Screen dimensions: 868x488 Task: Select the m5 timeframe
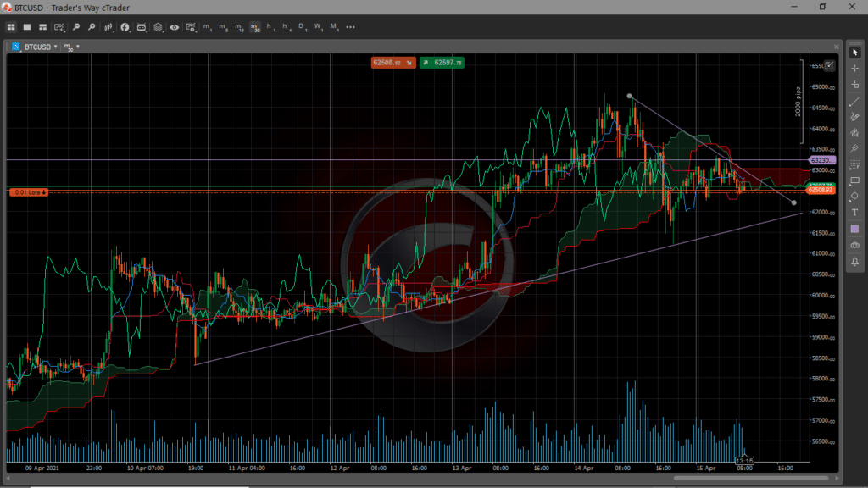coord(223,27)
